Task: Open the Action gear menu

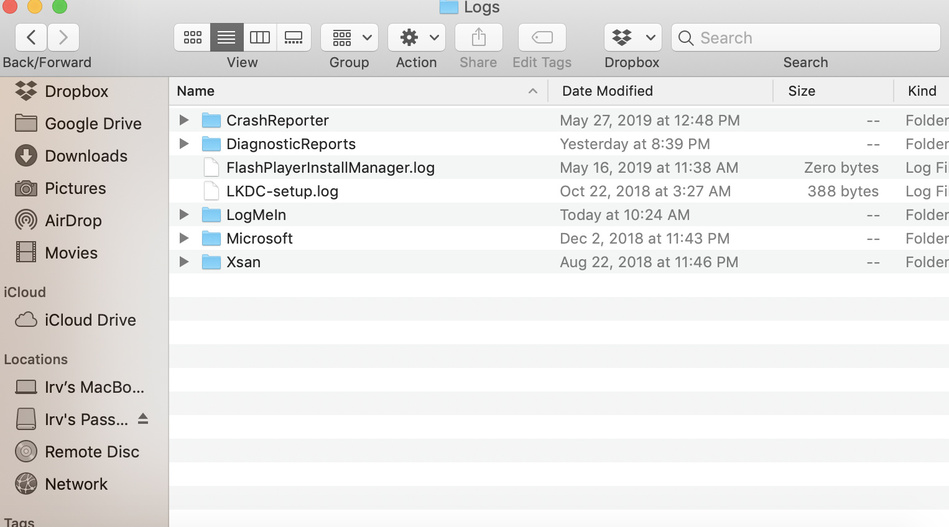Action: coord(416,38)
